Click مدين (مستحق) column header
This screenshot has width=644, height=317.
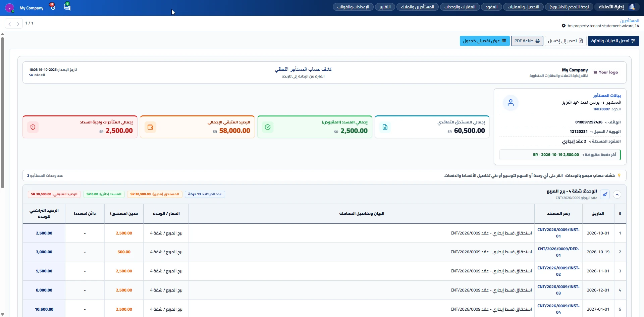124,213
